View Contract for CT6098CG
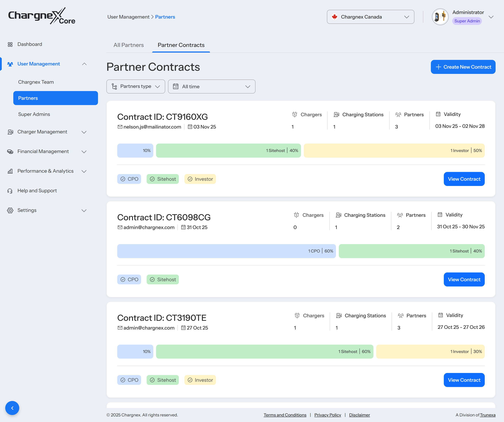This screenshot has height=422, width=504. (x=464, y=280)
